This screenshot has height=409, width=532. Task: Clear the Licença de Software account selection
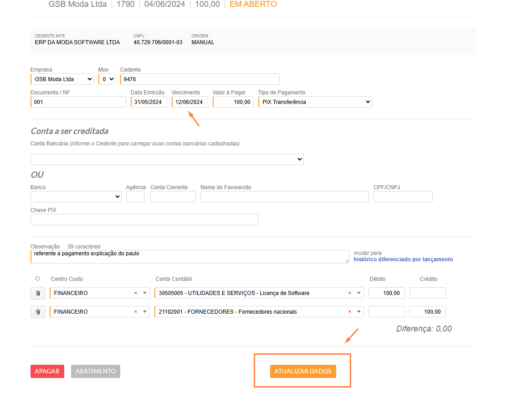pyautogui.click(x=349, y=293)
